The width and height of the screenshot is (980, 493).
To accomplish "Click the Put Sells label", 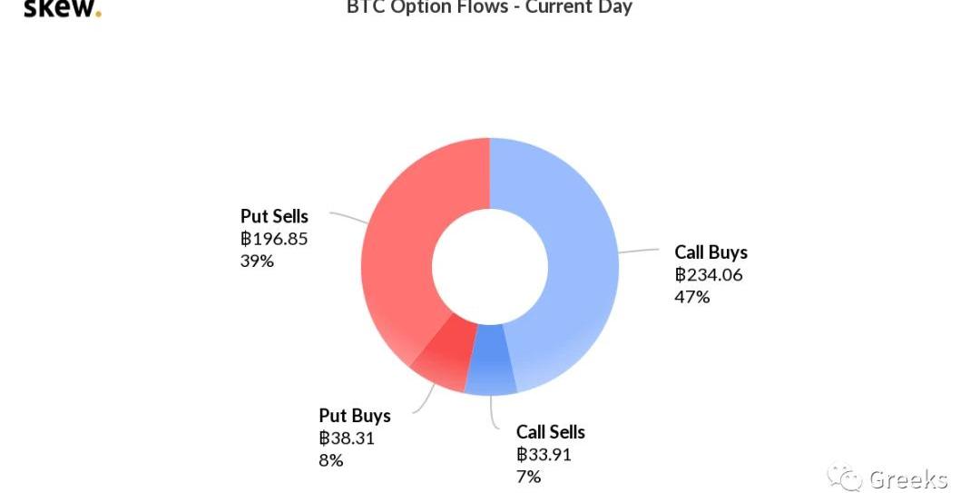I will [x=274, y=216].
